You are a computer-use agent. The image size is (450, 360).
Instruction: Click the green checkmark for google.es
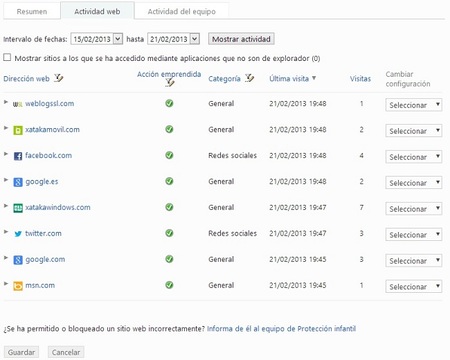tap(169, 181)
